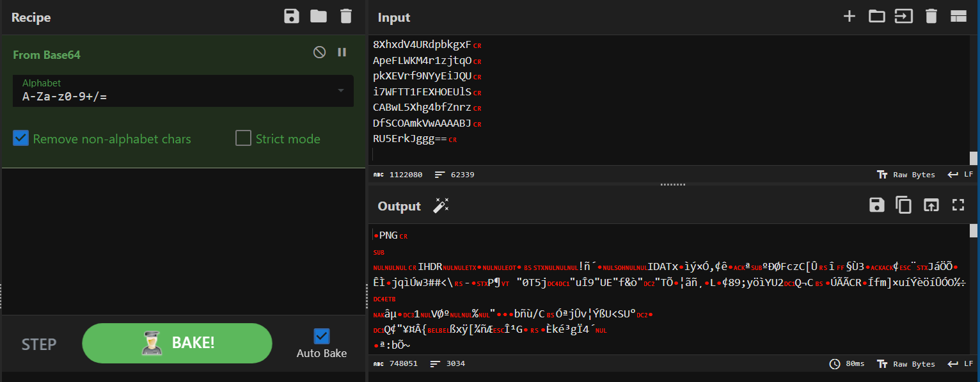Change input Raw Bytes encoding
This screenshot has height=382, width=980.
906,175
